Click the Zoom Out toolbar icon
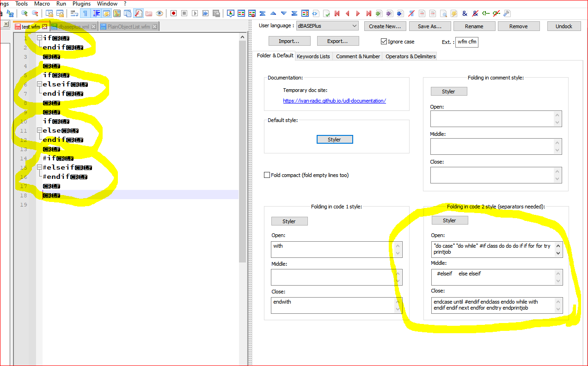Screen dimensions: 588x366 click(x=35, y=13)
